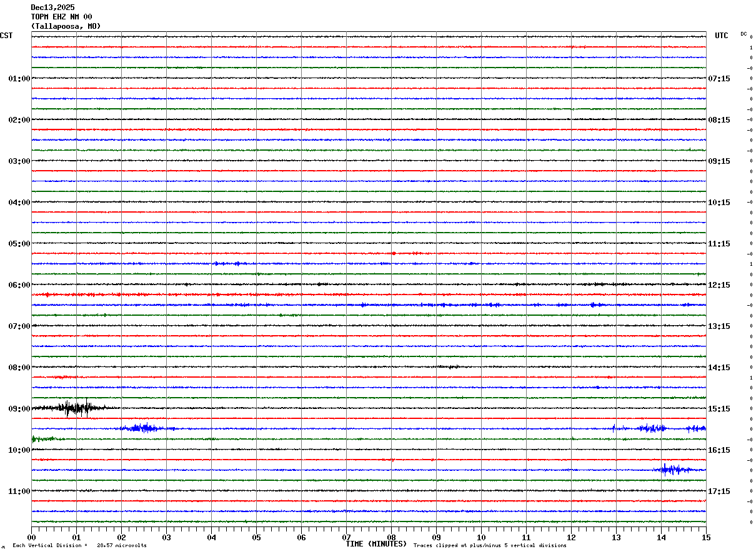
Task: Select the 17:15 UTC row label
Action: point(719,491)
